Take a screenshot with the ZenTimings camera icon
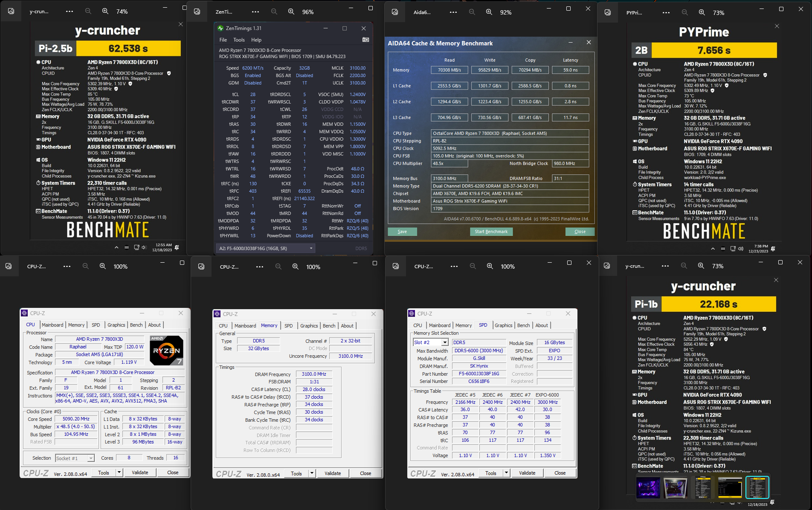Image resolution: width=812 pixels, height=510 pixels. click(365, 40)
